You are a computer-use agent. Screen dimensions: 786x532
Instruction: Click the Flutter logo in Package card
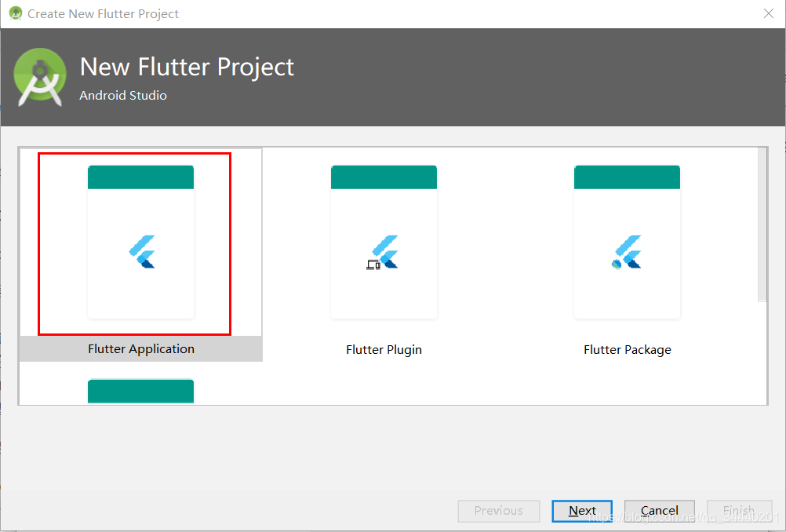[x=627, y=252]
